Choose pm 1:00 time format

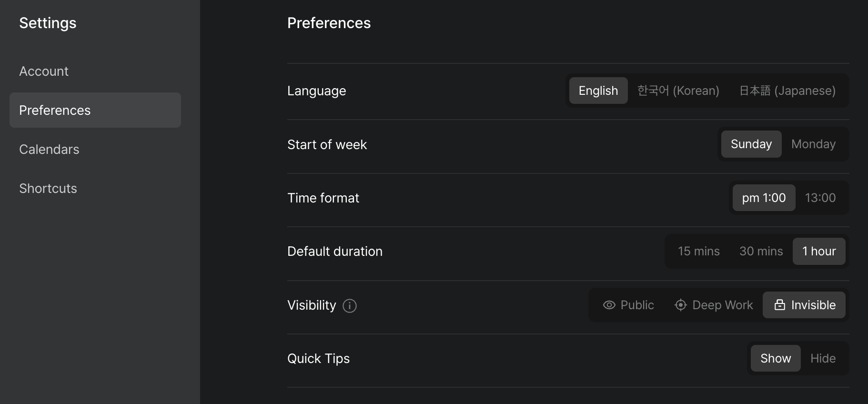[x=764, y=198]
